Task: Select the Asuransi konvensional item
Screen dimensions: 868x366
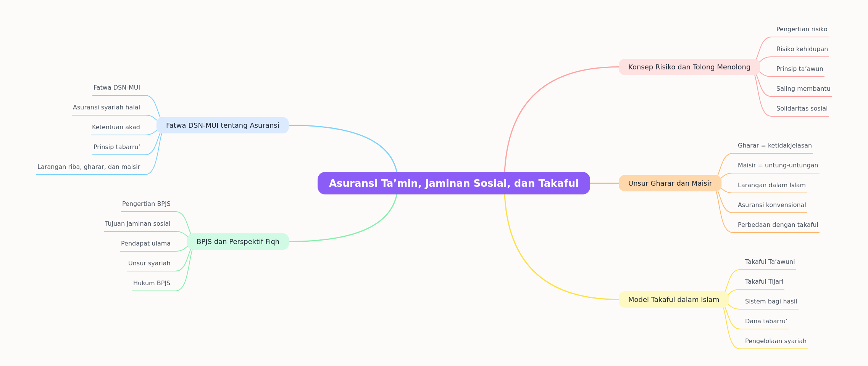Action: coord(772,205)
